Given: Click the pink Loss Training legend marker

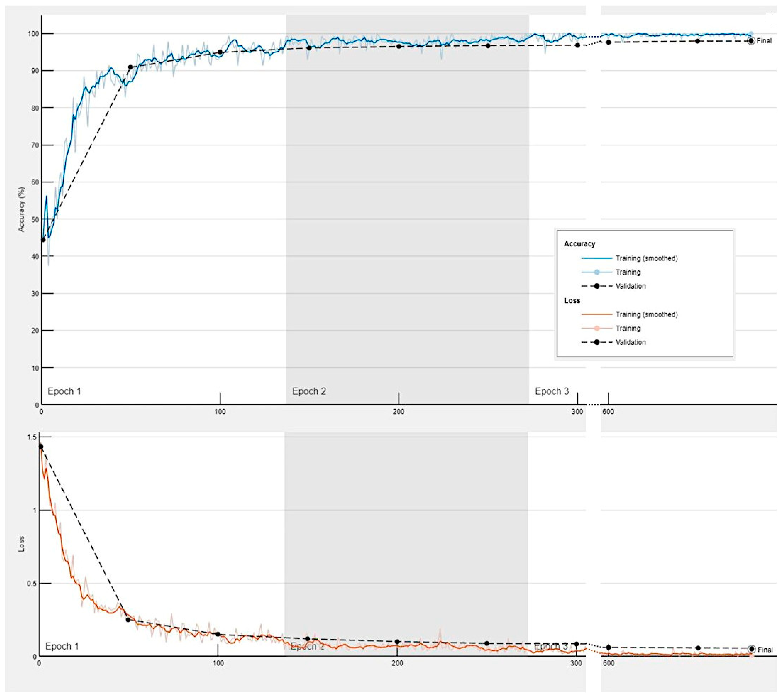Looking at the screenshot, I should tap(597, 328).
